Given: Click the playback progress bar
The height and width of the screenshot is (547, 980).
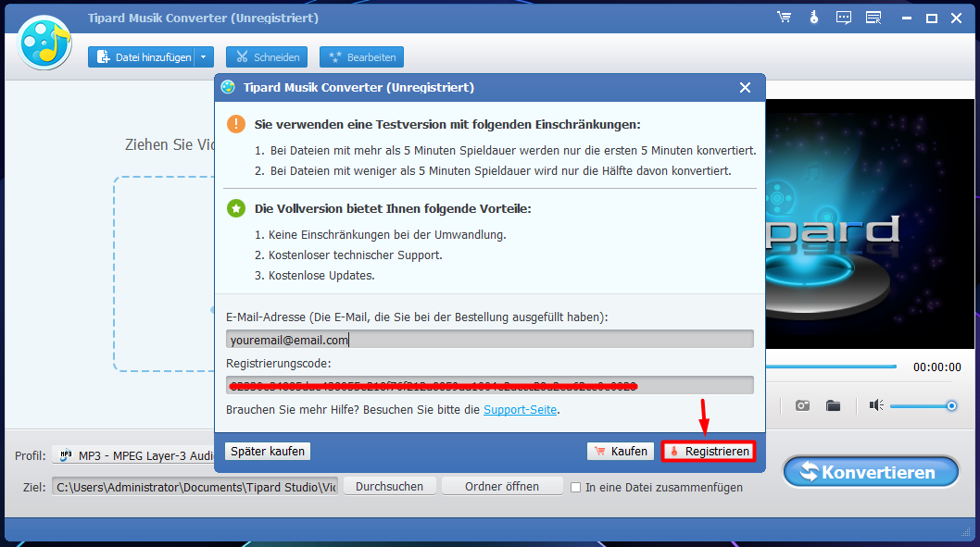Looking at the screenshot, I should [x=831, y=367].
